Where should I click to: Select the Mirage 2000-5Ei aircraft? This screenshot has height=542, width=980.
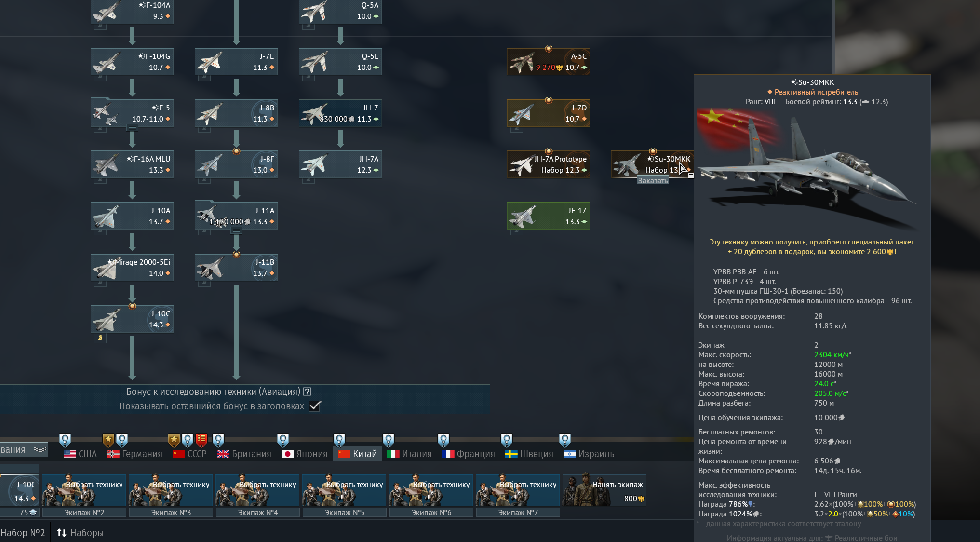(x=132, y=267)
